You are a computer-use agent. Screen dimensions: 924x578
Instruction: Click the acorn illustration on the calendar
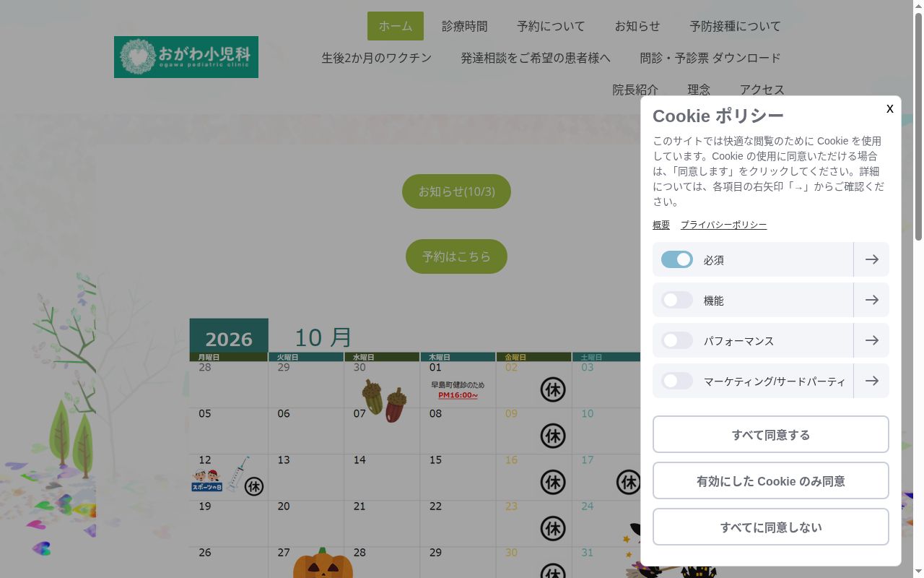coord(385,400)
